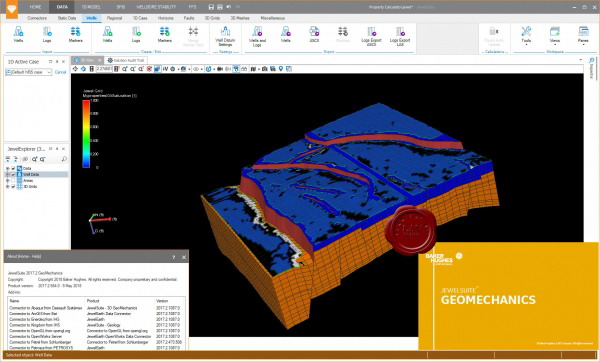Viewport: 600px width, 362px height.
Task: Click Cancel link in 3D Active Case
Action: [60, 72]
